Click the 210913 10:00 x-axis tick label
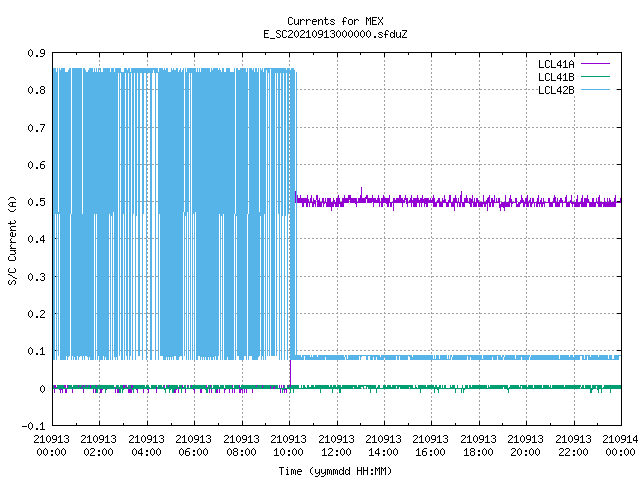The image size is (640, 480). [x=288, y=446]
